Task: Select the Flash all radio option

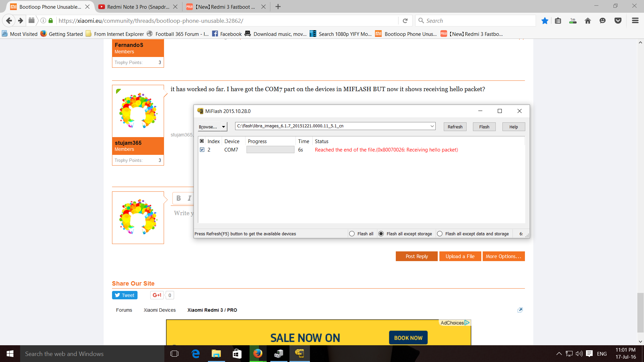Action: [352, 234]
